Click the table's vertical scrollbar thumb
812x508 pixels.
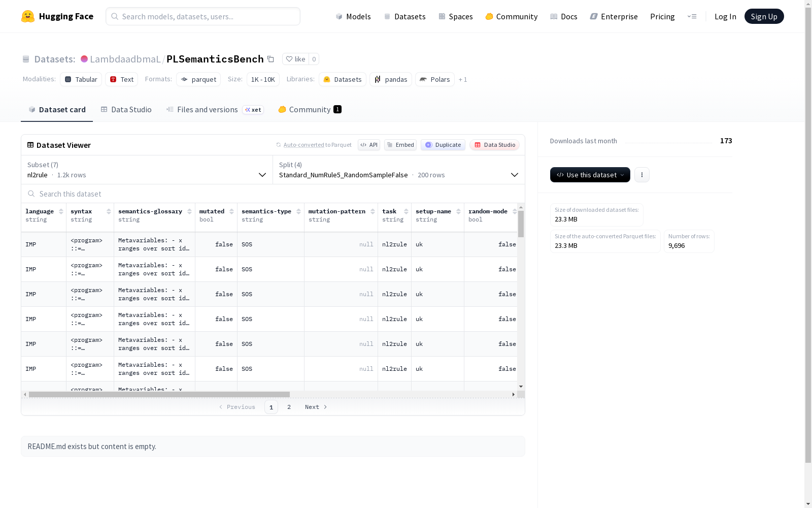point(521,224)
